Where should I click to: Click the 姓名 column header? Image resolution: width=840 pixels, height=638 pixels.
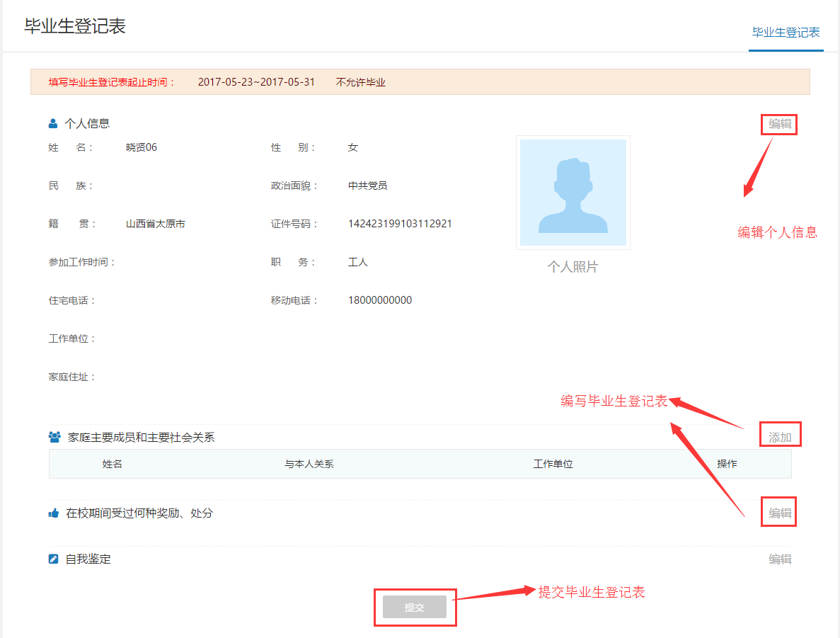point(113,464)
